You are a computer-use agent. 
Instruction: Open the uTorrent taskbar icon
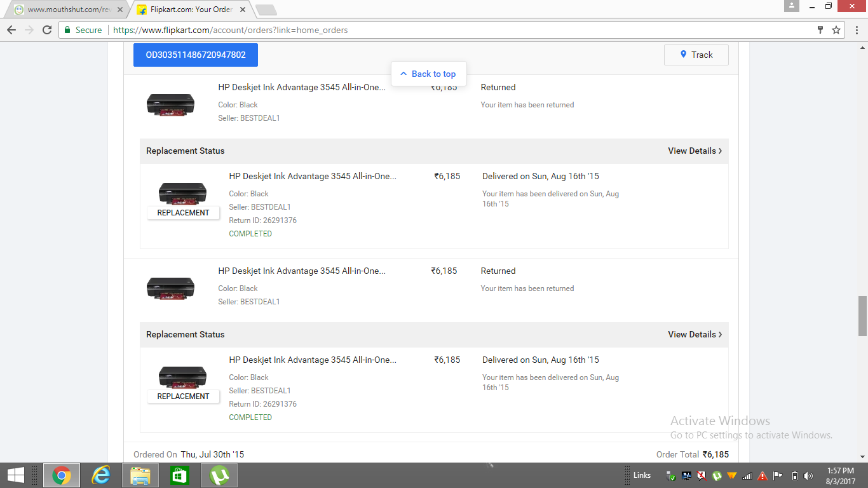pyautogui.click(x=219, y=475)
